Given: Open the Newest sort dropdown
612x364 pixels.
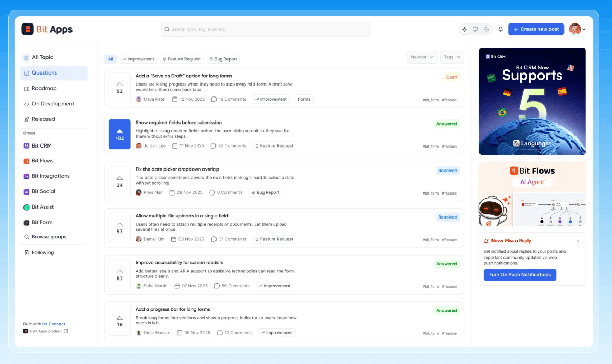Looking at the screenshot, I should pos(422,57).
